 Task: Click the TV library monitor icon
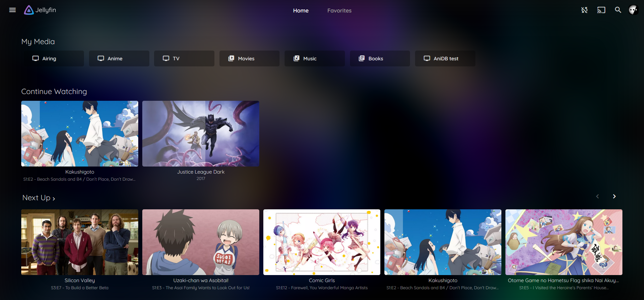point(166,58)
